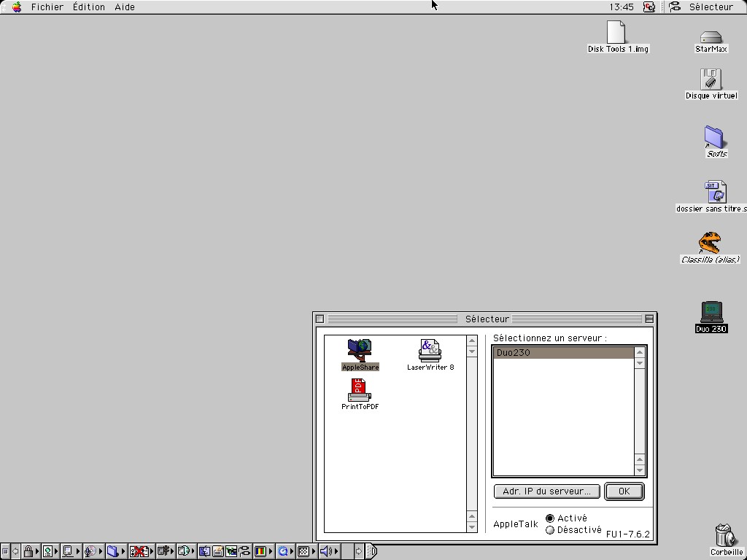
Task: Click the FU1-7.6.2 version text
Action: point(627,534)
